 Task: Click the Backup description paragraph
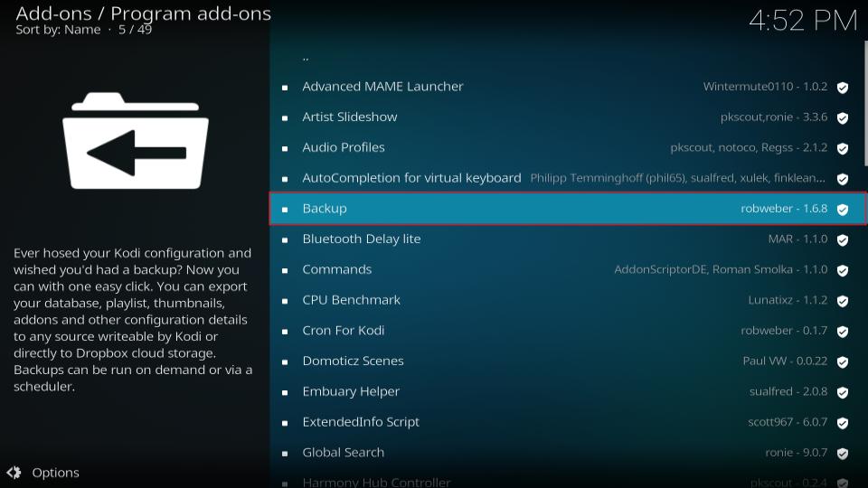click(133, 320)
